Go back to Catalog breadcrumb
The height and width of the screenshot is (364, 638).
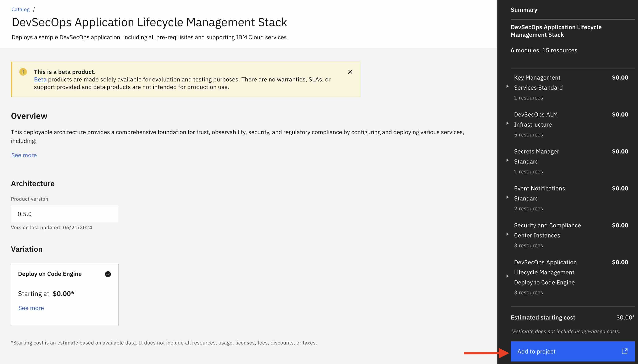pyautogui.click(x=21, y=9)
